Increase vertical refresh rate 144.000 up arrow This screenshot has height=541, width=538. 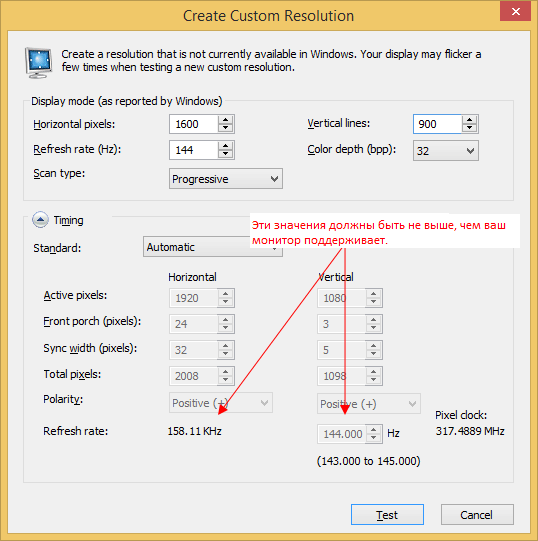[374, 430]
